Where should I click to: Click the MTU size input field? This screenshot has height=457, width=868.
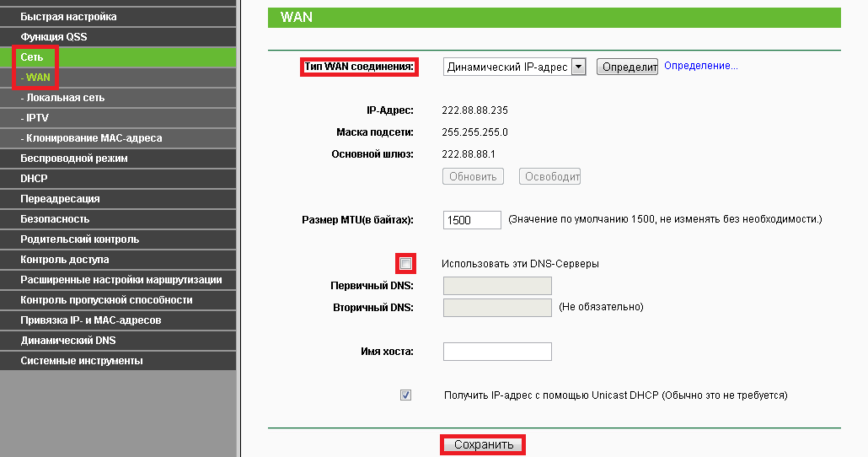[x=472, y=220]
